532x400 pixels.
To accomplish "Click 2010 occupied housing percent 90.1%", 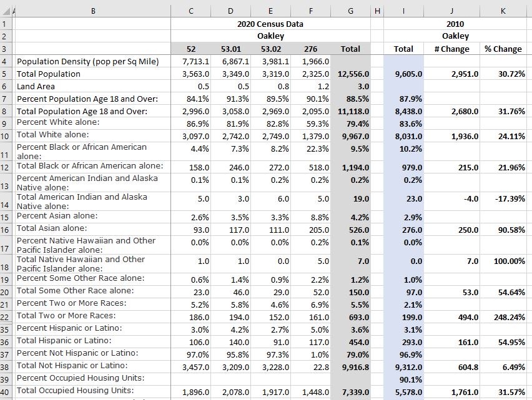I will pyautogui.click(x=404, y=379).
